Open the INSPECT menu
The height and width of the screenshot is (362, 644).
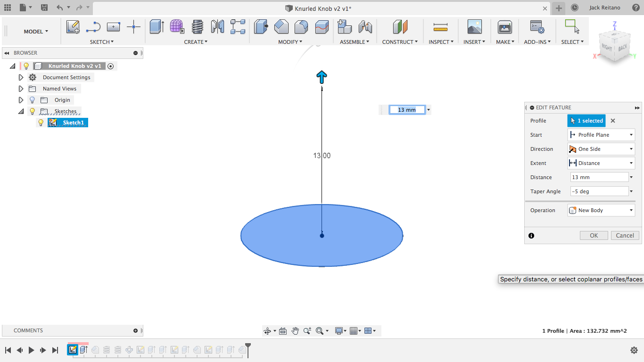tap(441, 42)
